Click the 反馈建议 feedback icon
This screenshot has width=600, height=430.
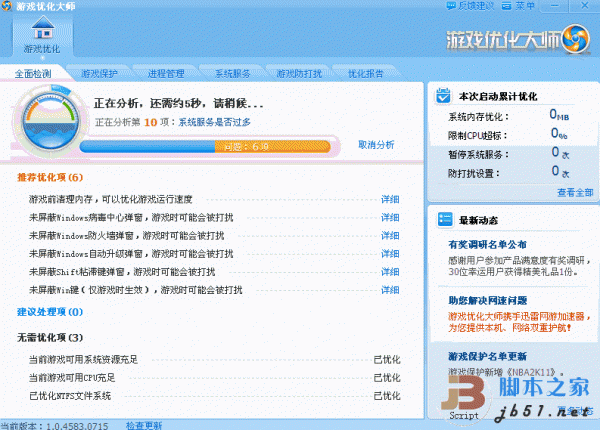(x=452, y=6)
